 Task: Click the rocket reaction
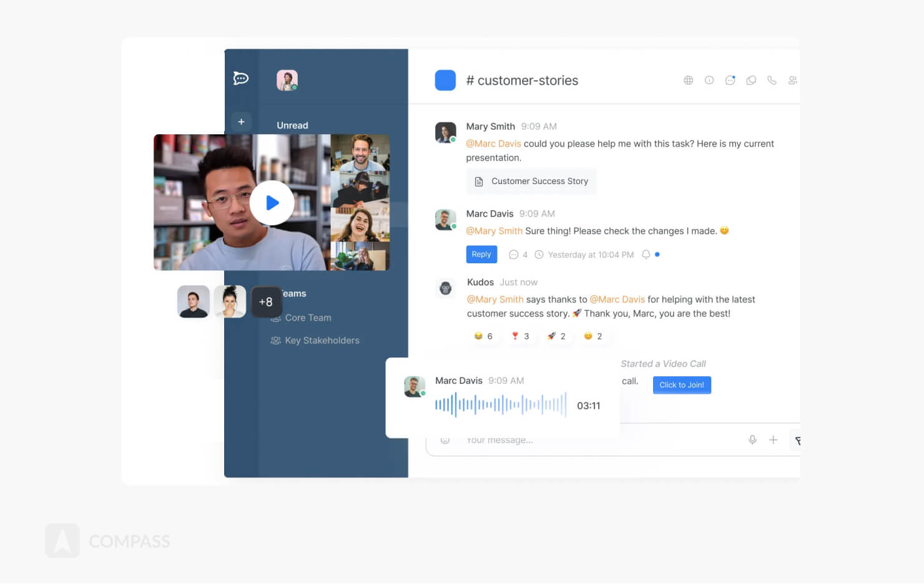click(x=556, y=336)
